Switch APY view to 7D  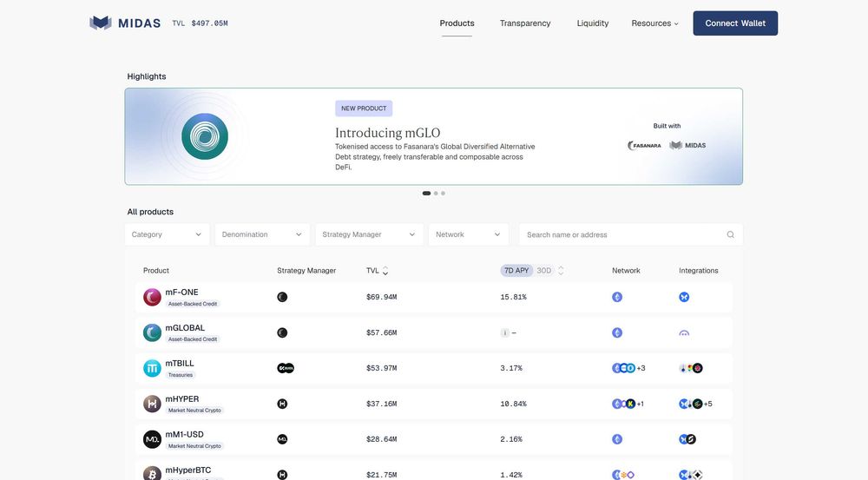pyautogui.click(x=516, y=271)
